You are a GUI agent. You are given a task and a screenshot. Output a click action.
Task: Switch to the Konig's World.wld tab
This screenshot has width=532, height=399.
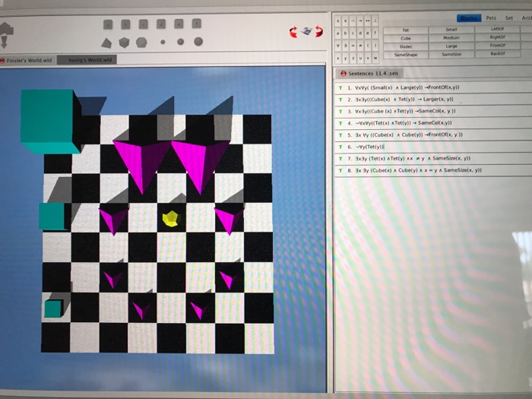click(x=87, y=60)
